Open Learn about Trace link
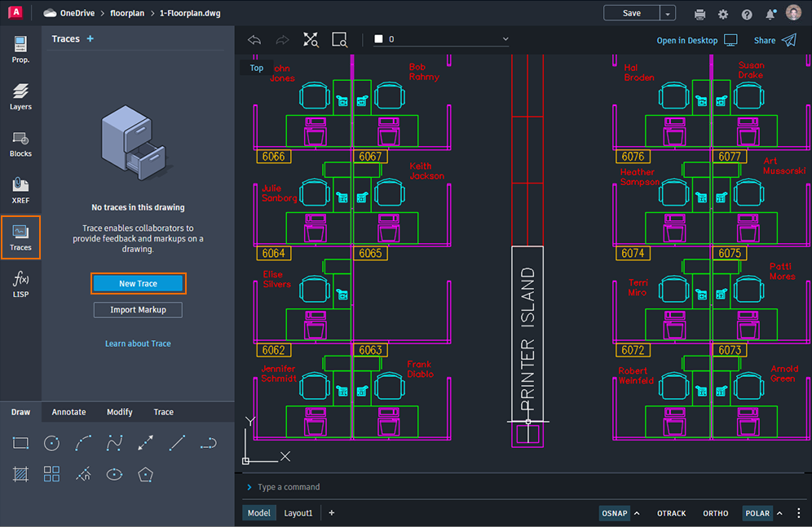Viewport: 812px width, 527px height. click(x=138, y=343)
